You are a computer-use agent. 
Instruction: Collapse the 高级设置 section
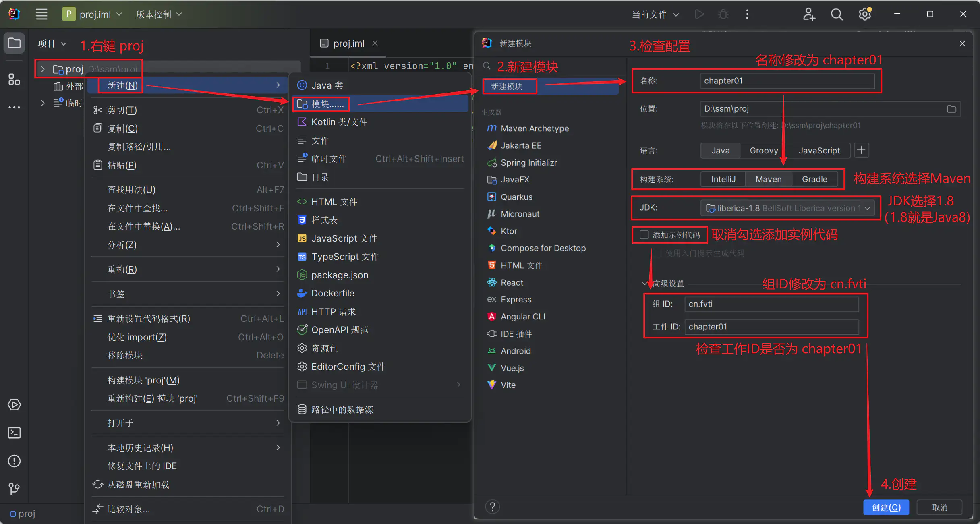coord(644,283)
